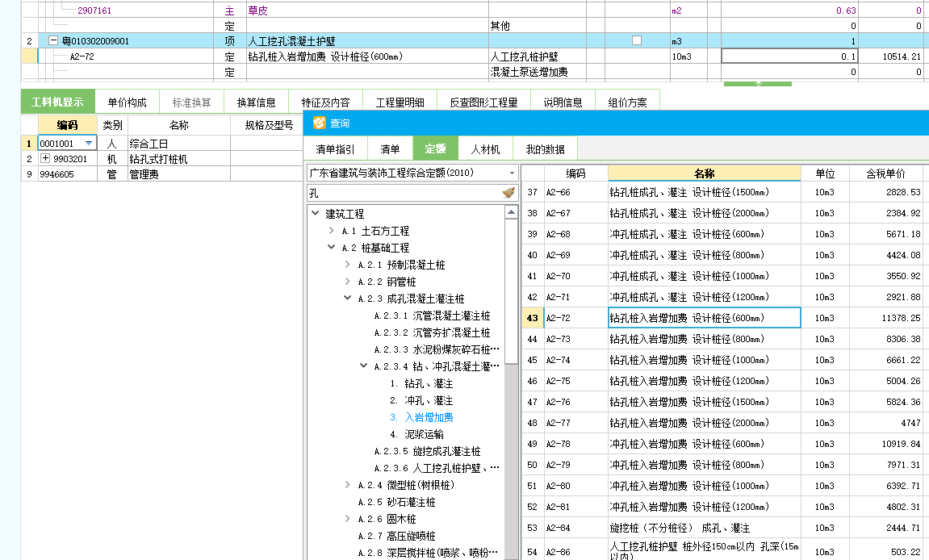Screen dimensions: 929x560
Task: Select tree item A.2.3.2 沉管夯扩混凝土桩
Action: pyautogui.click(x=432, y=332)
